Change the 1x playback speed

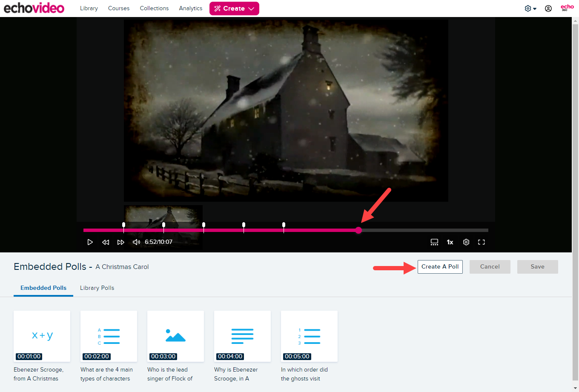tap(450, 242)
